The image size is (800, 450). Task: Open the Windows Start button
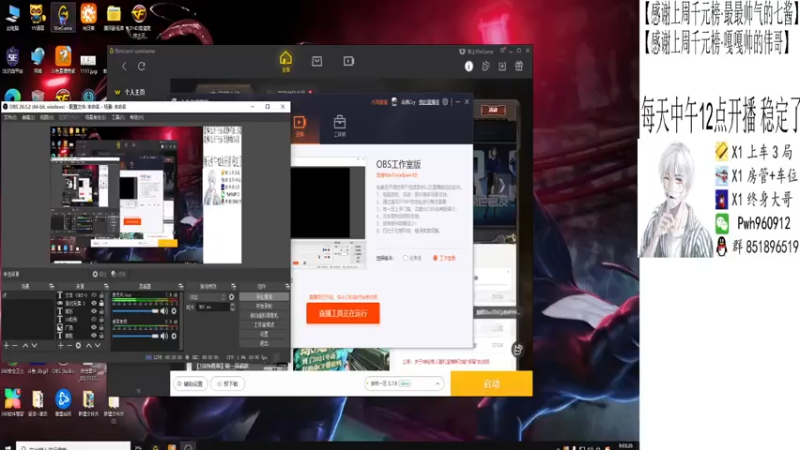coord(7,447)
